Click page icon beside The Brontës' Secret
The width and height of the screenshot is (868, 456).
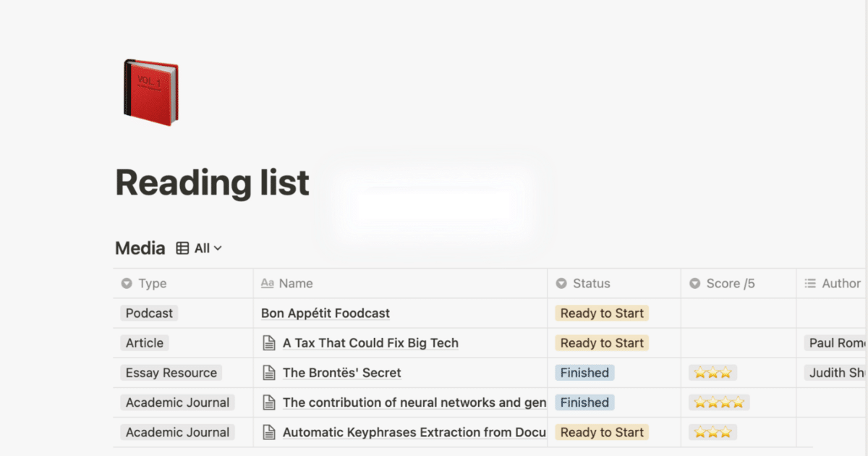coord(269,373)
